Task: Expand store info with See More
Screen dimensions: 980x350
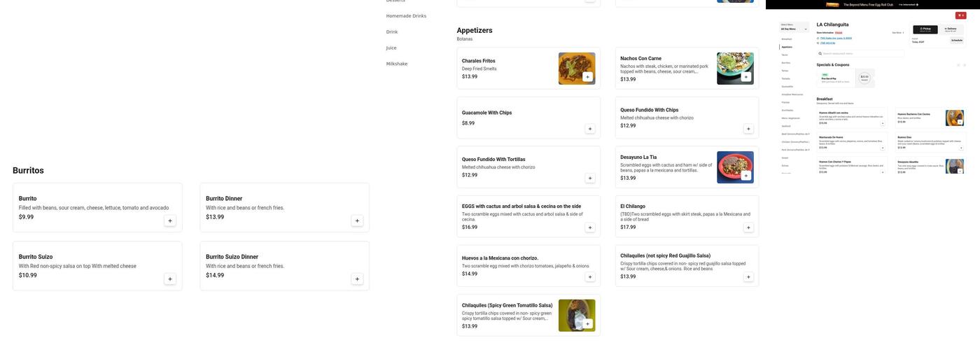Action: pos(897,32)
